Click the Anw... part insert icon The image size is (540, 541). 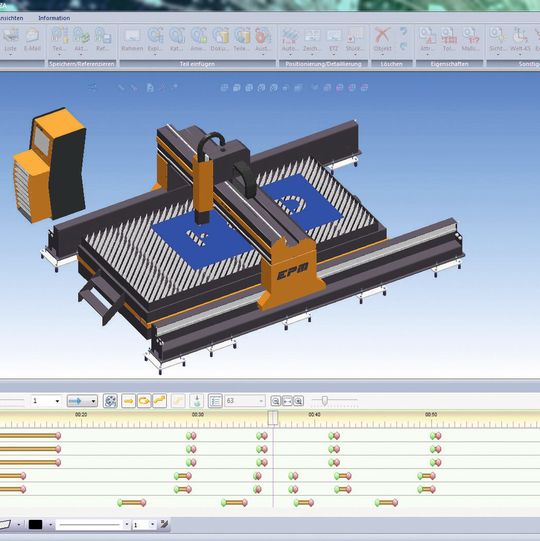198,36
